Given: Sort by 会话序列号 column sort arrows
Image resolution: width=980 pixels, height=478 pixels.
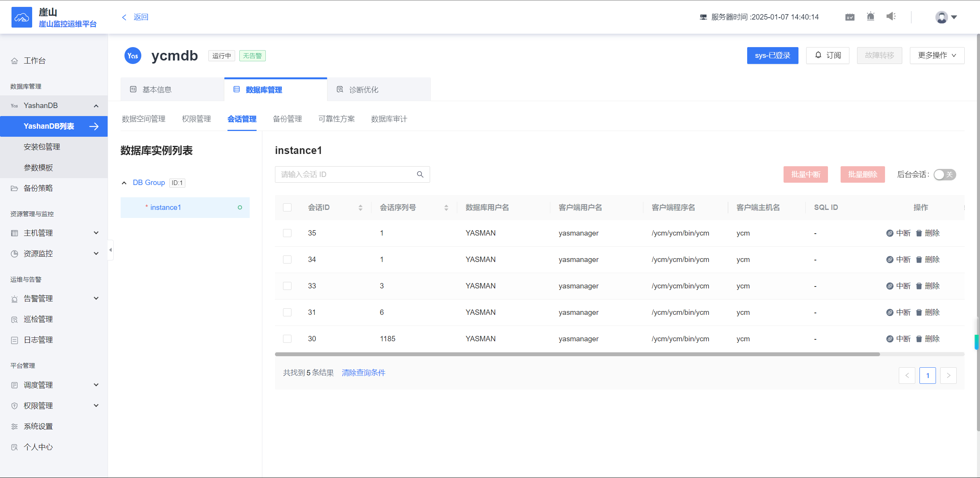Looking at the screenshot, I should point(446,208).
